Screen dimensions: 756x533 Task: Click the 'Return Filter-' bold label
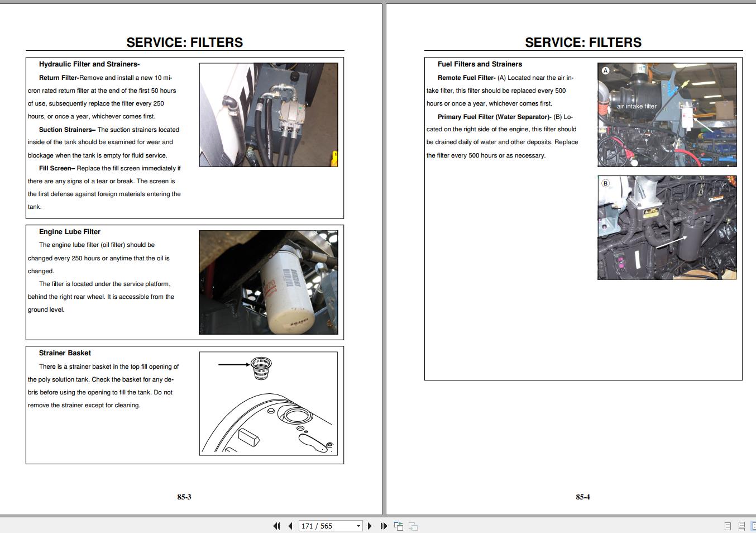coord(59,78)
